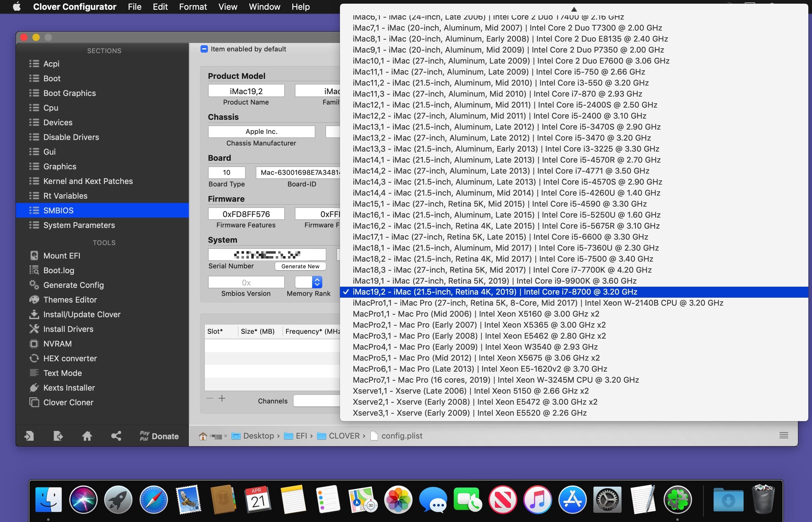Click the Product Name field
The image size is (812, 522).
point(246,91)
